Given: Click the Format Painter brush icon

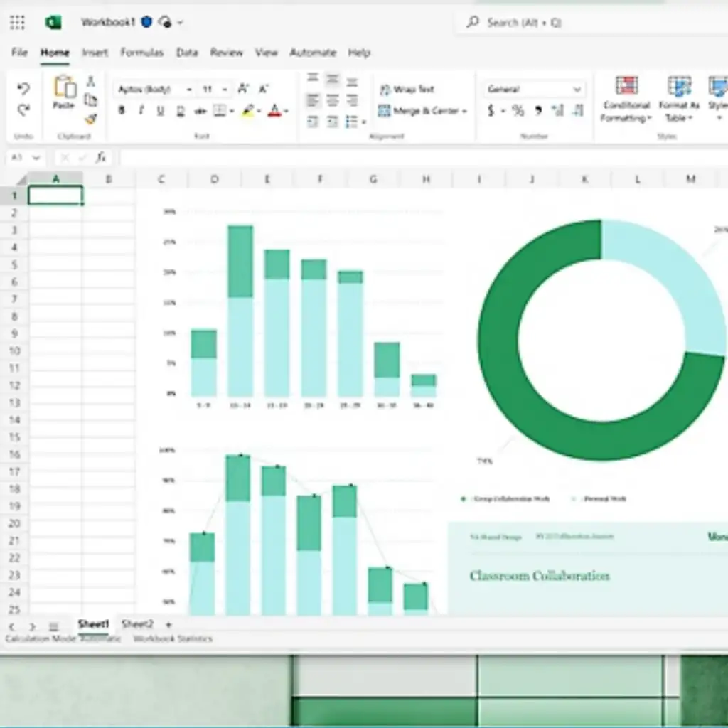Looking at the screenshot, I should (x=90, y=119).
